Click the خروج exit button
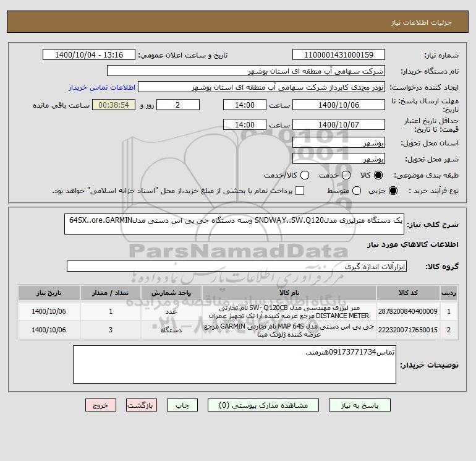This screenshot has height=461, width=476. click(x=101, y=405)
